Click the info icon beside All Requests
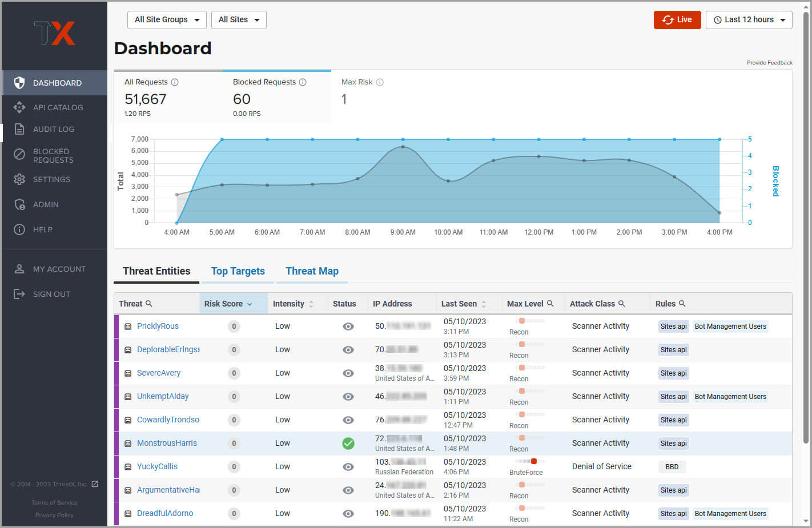This screenshot has width=812, height=528. (x=175, y=82)
